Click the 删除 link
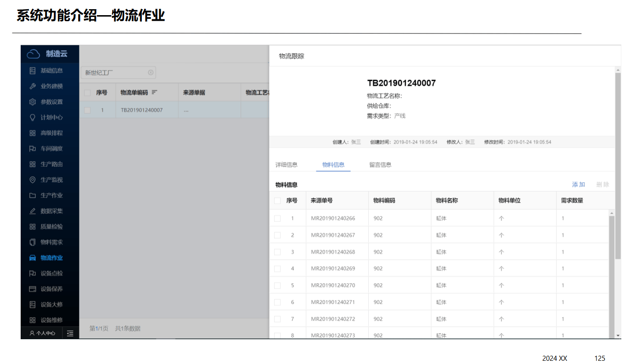Viewport: 642px width, 364px height. 603,185
